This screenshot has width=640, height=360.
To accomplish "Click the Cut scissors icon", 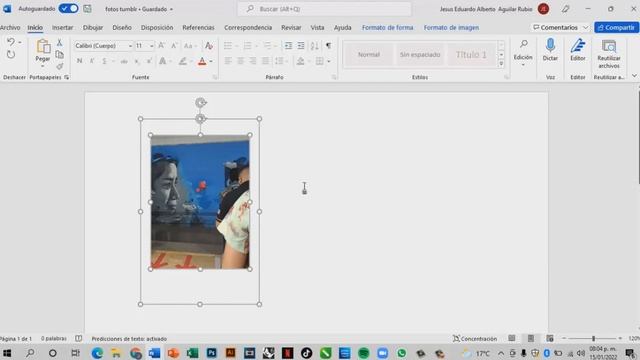I will tap(60, 42).
